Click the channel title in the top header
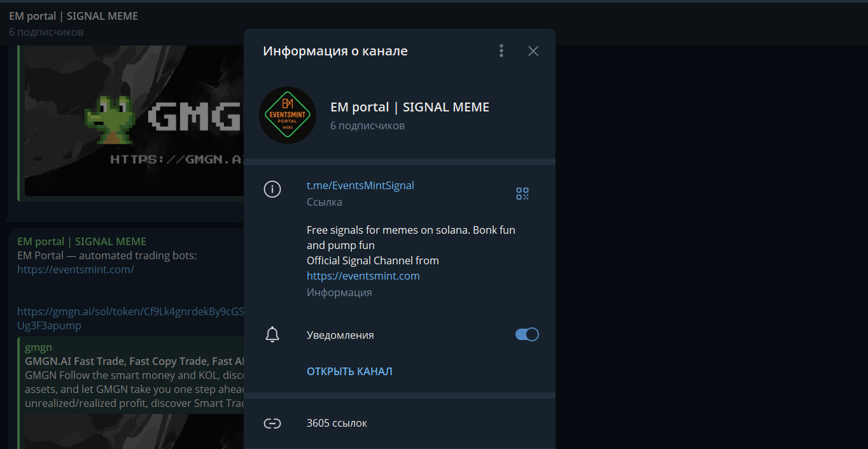This screenshot has width=868, height=449. tap(73, 16)
